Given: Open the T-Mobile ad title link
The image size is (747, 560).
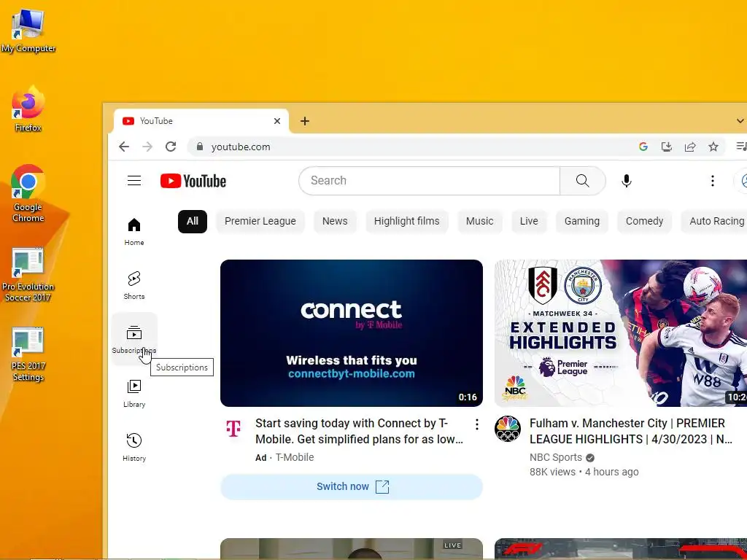Looking at the screenshot, I should [x=359, y=431].
